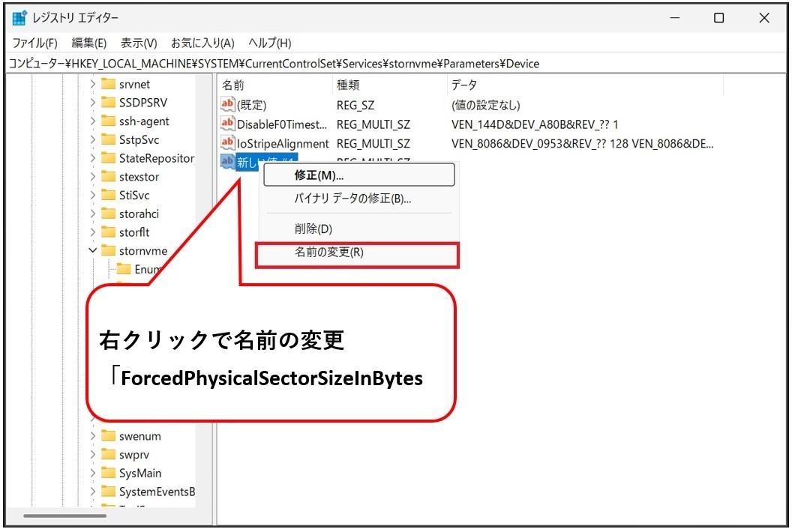Click the (既定) default value icon
792x532 pixels.
227,106
